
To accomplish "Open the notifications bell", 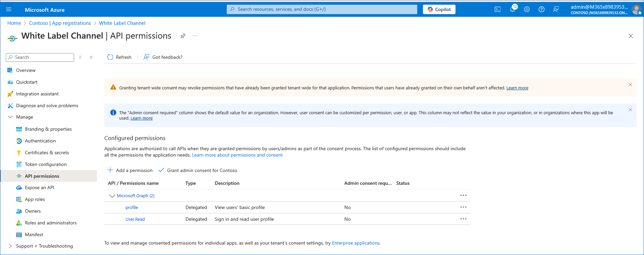I will click(512, 9).
